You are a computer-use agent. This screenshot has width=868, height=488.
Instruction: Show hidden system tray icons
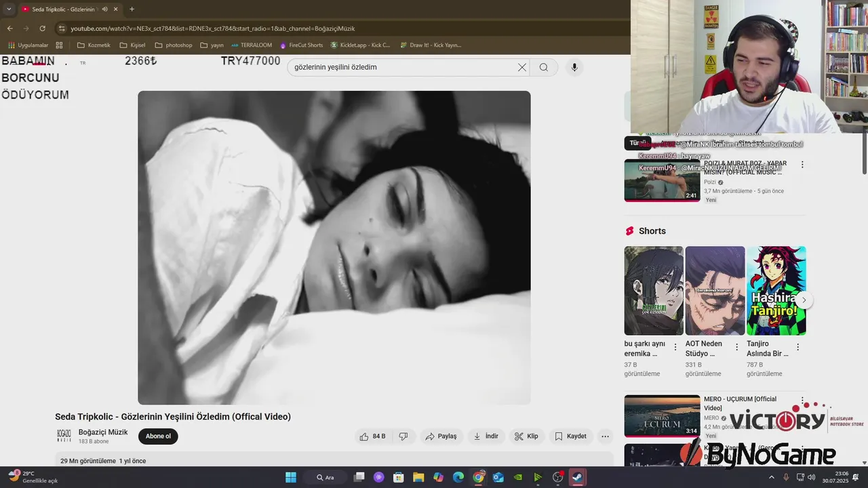tap(771, 477)
